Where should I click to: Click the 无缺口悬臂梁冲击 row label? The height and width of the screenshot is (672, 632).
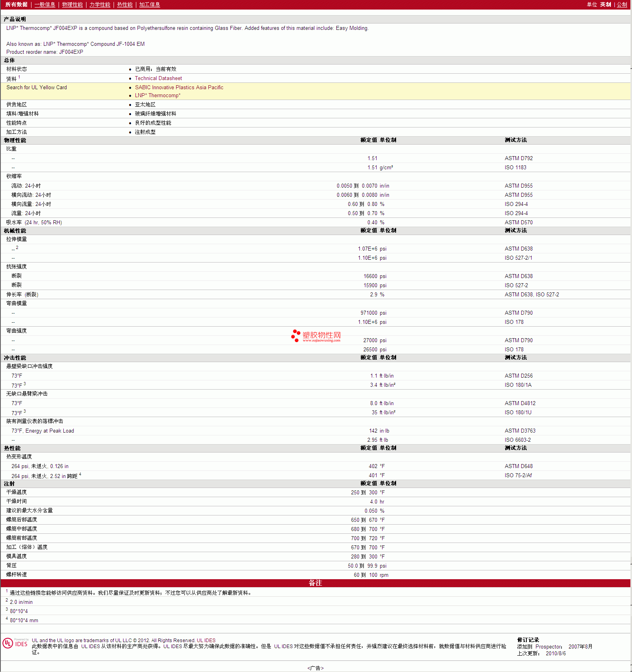[27, 394]
